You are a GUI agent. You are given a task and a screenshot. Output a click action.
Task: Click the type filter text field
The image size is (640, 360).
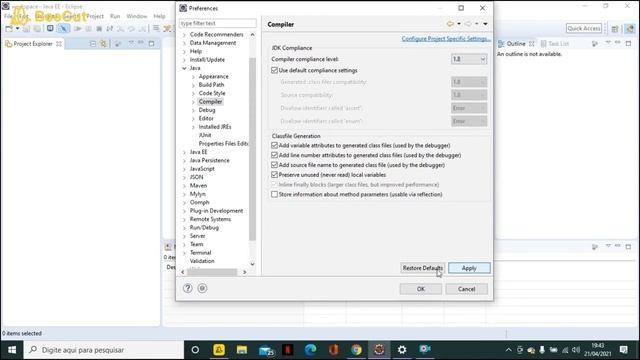click(218, 23)
